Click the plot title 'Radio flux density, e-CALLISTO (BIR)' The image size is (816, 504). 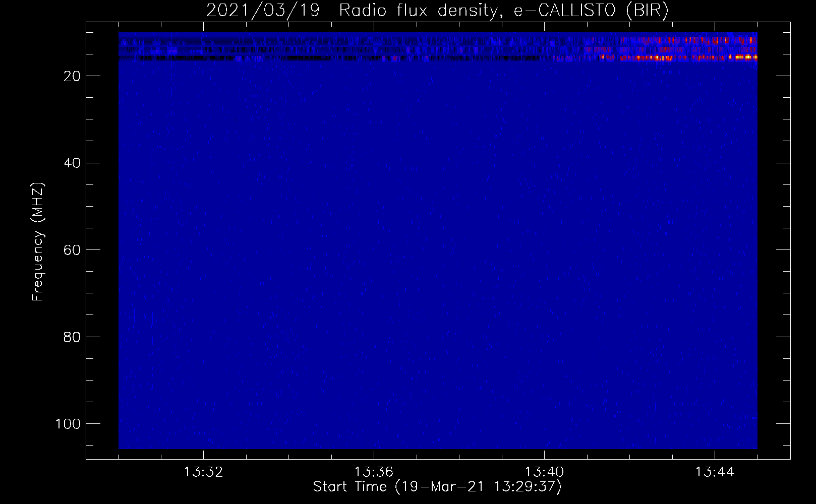coord(503,11)
